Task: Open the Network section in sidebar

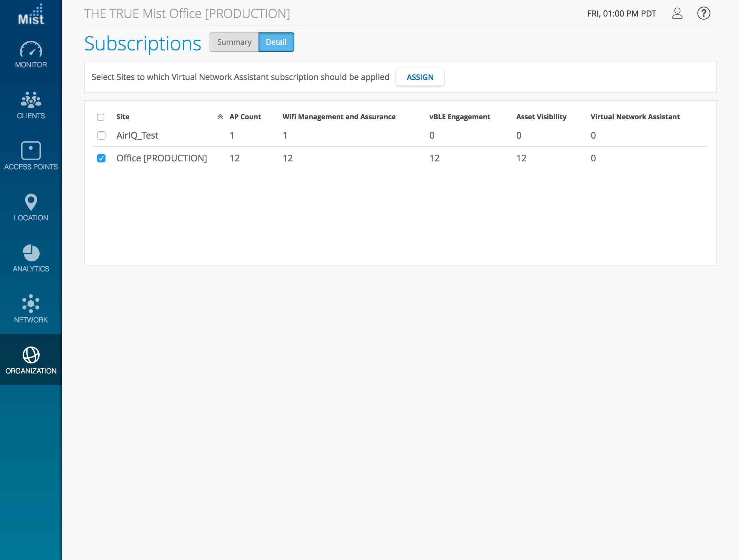Action: click(x=31, y=309)
